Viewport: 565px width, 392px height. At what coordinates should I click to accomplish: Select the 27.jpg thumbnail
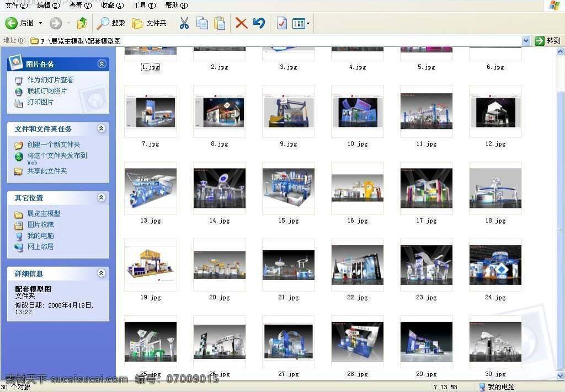(x=289, y=342)
